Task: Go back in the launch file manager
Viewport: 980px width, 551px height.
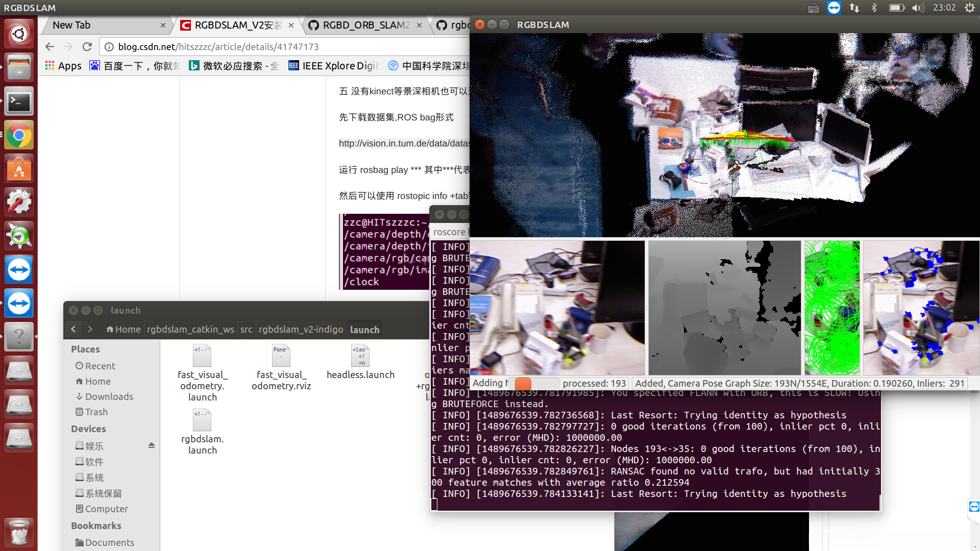Action: point(73,330)
